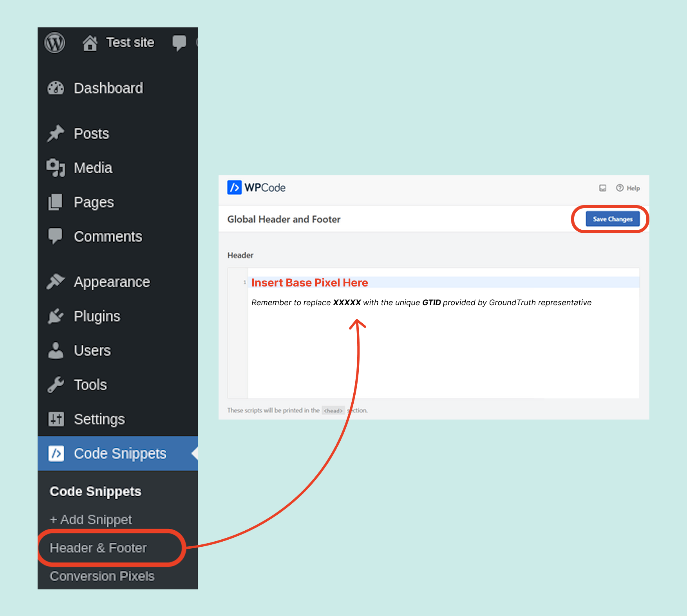
Task: Click the Media icon in sidebar
Action: pyautogui.click(x=56, y=168)
